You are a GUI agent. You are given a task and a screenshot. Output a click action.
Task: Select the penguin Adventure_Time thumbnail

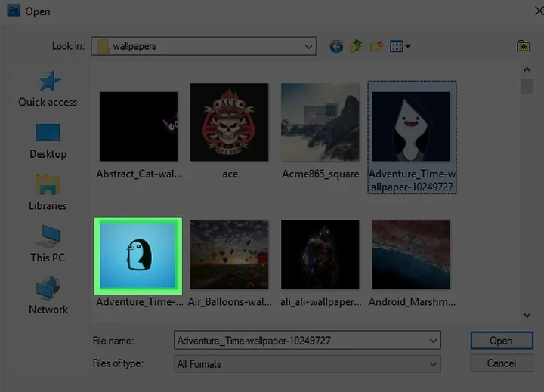[x=138, y=256]
